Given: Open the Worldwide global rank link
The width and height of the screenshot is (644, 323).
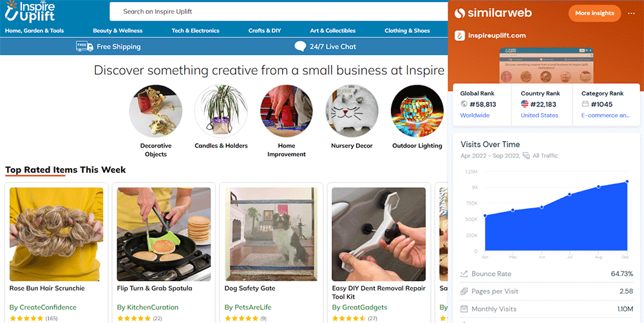Looking at the screenshot, I should pyautogui.click(x=475, y=115).
